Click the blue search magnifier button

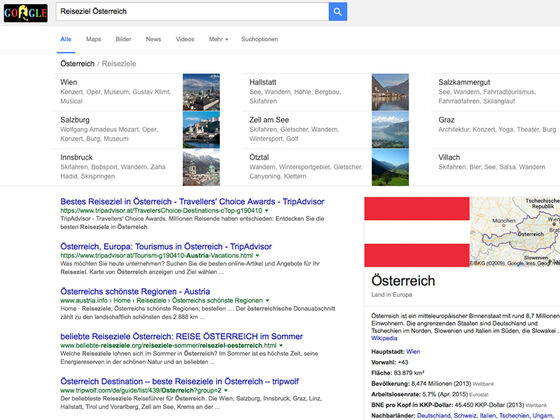[x=338, y=12]
